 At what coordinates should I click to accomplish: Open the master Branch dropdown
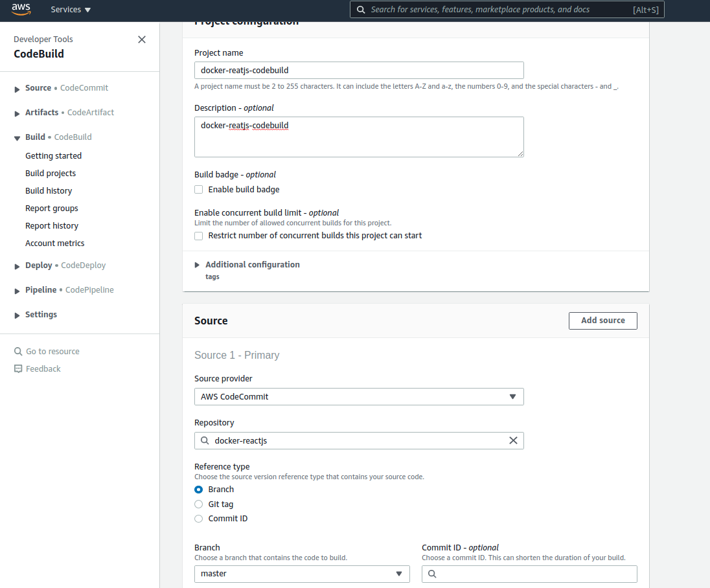coord(302,574)
